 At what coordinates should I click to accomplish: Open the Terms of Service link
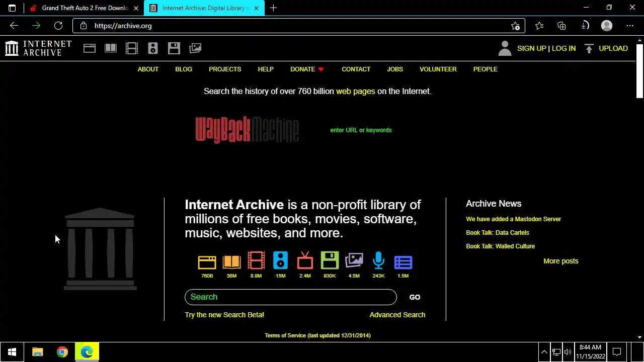tap(317, 335)
